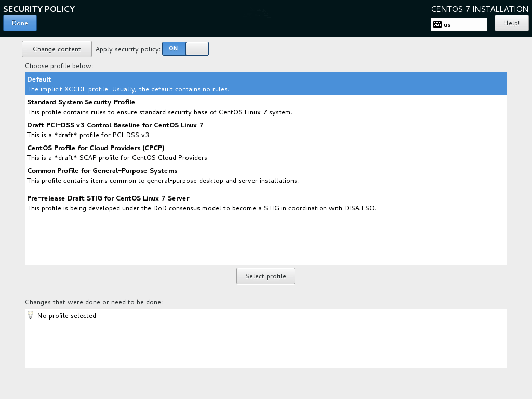Toggle the Apply security policy switch off

(x=197, y=48)
